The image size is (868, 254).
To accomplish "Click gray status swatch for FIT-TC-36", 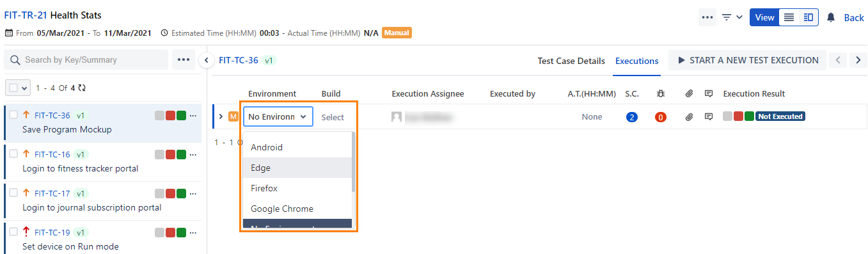I will pos(160,116).
